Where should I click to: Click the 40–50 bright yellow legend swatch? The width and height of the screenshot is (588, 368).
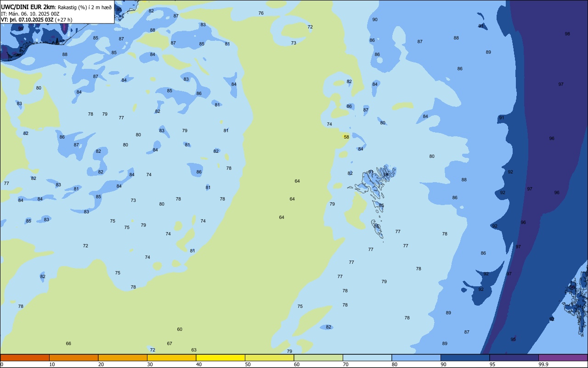pyautogui.click(x=220, y=357)
